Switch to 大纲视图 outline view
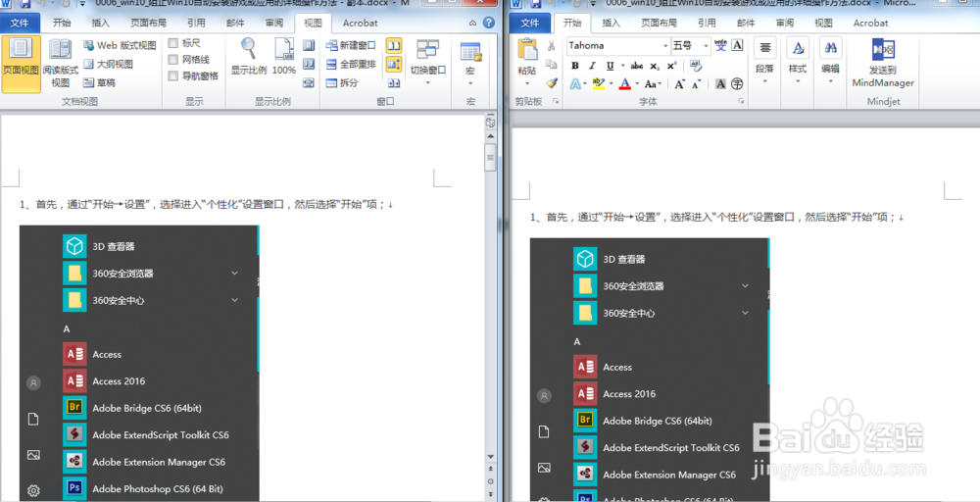Viewport: 980px width, 502px height. pyautogui.click(x=108, y=64)
